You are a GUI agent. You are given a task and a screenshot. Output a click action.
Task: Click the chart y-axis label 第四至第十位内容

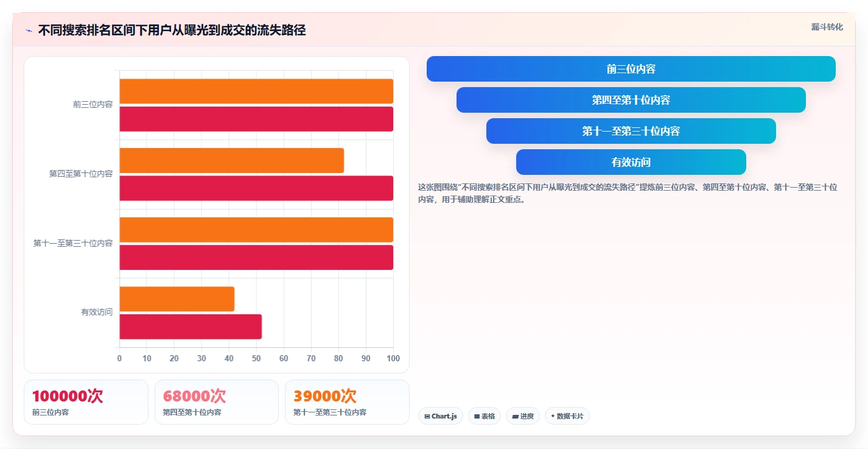pyautogui.click(x=81, y=174)
